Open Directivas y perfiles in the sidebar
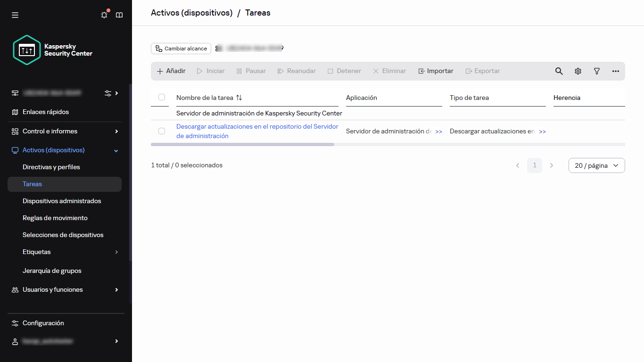 point(51,167)
